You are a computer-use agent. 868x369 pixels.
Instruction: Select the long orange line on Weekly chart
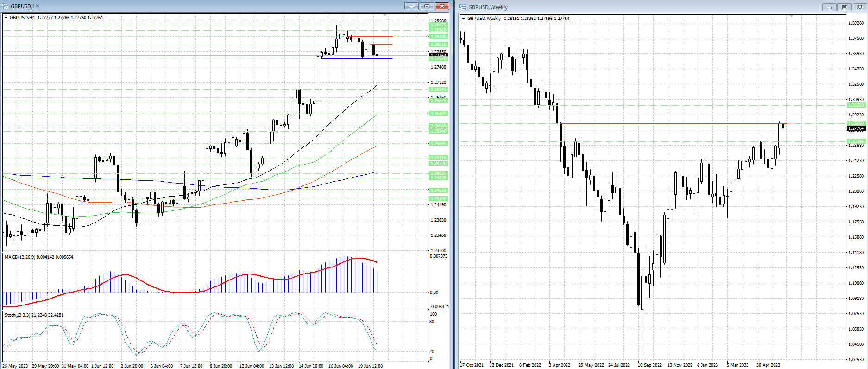pos(672,123)
